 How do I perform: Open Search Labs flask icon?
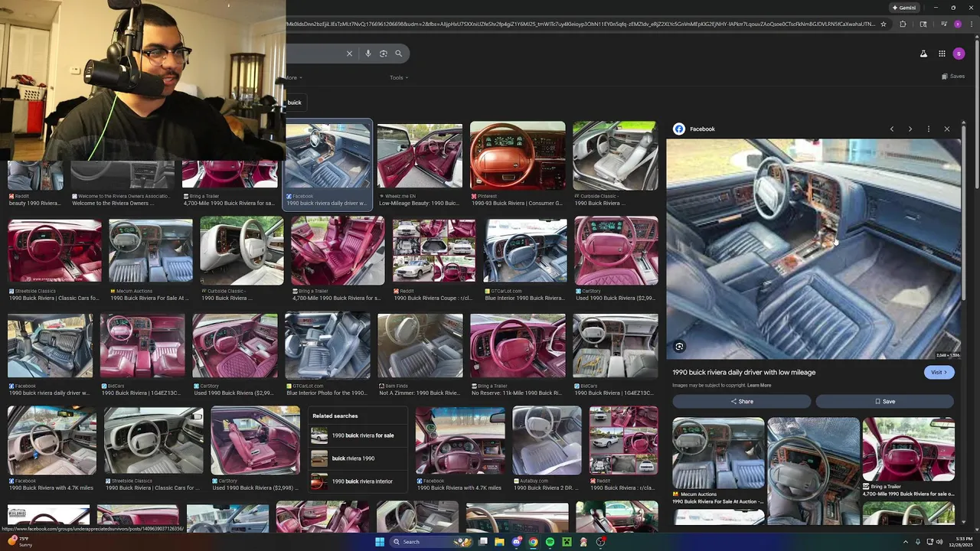point(923,54)
